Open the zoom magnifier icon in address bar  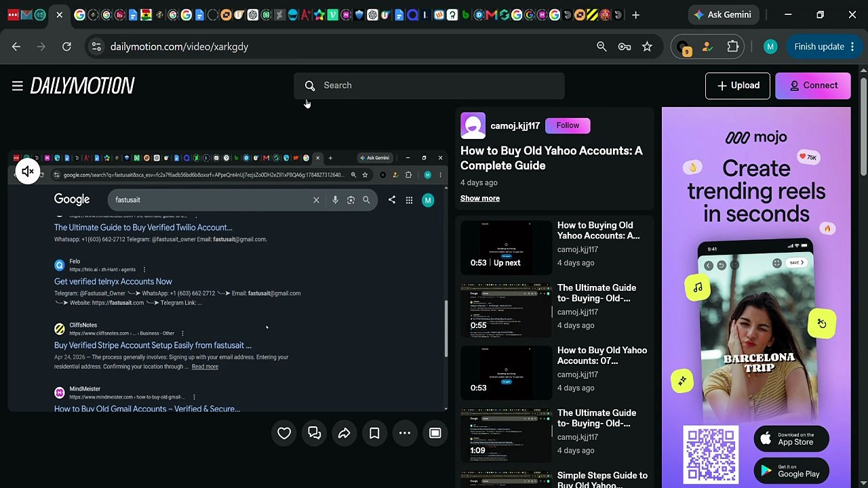tap(601, 47)
